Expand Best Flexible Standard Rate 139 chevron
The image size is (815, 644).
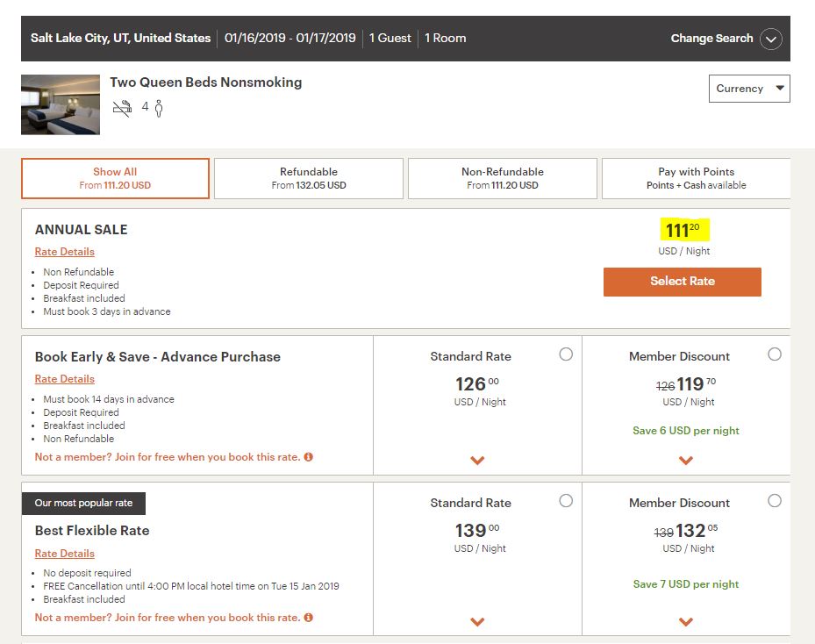pyautogui.click(x=477, y=621)
